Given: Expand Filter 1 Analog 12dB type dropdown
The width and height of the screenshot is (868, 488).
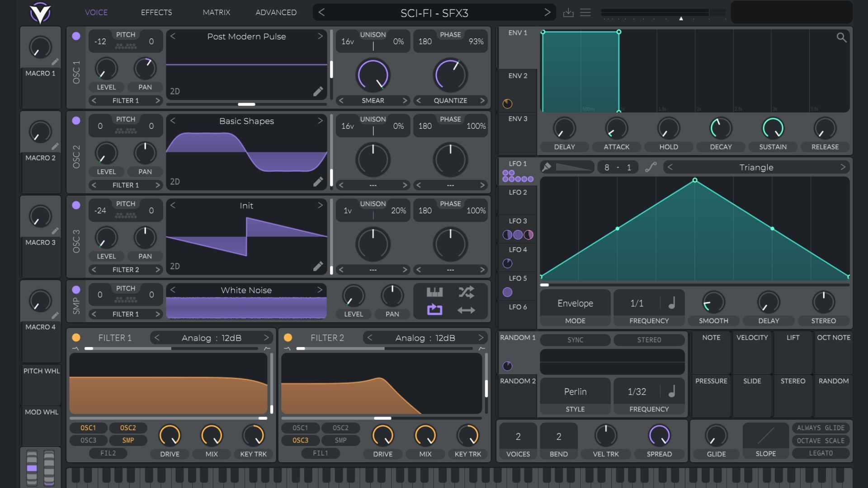Looking at the screenshot, I should (212, 338).
